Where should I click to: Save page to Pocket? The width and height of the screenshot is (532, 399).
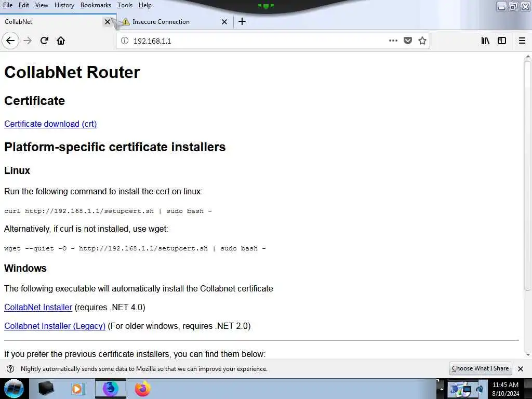(407, 41)
